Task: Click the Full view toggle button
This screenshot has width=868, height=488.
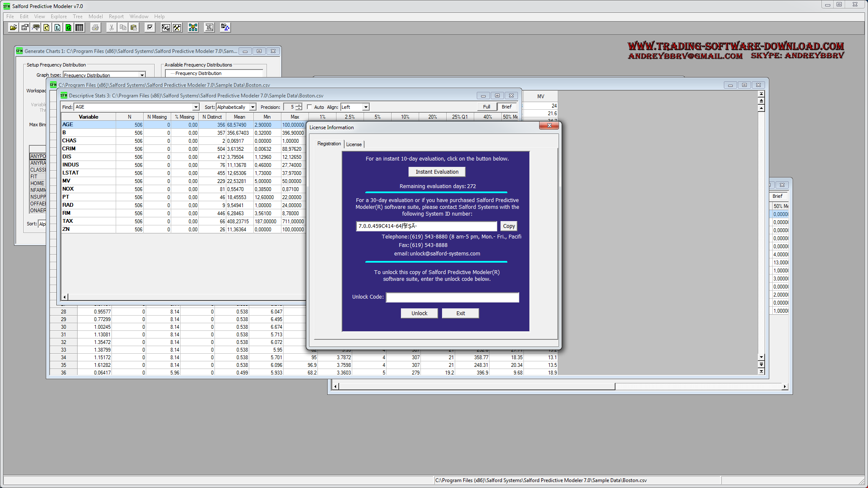Action: 487,107
